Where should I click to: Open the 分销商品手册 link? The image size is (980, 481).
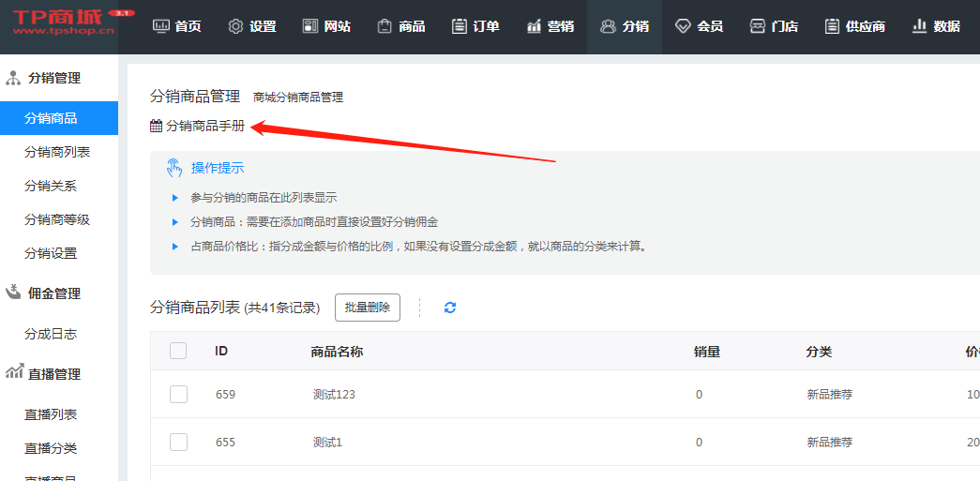coord(204,126)
